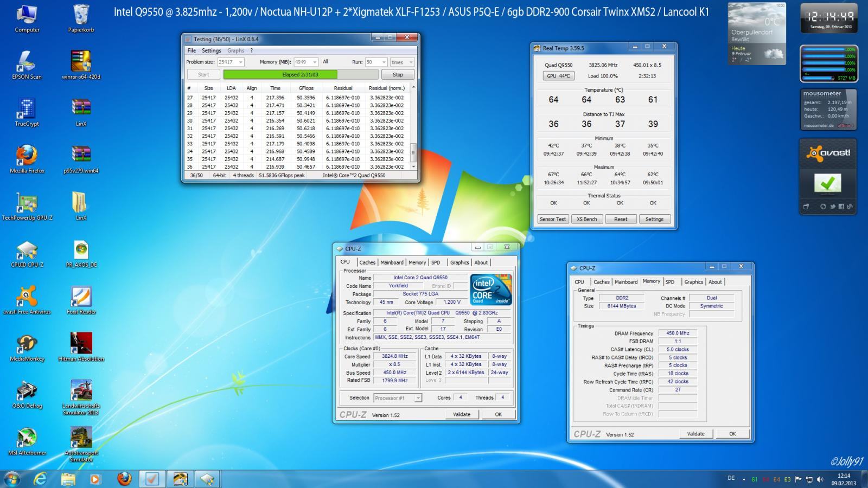Image resolution: width=868 pixels, height=488 pixels.
Task: Click the LinX elapsed time progress bar
Action: pos(300,75)
